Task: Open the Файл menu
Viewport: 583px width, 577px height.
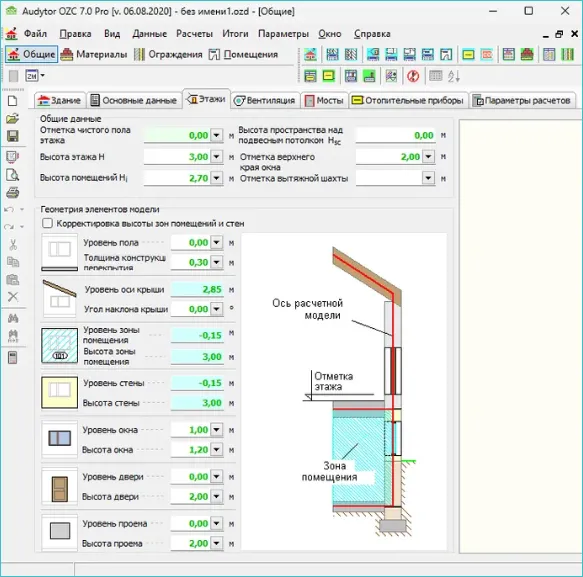Action: tap(35, 34)
